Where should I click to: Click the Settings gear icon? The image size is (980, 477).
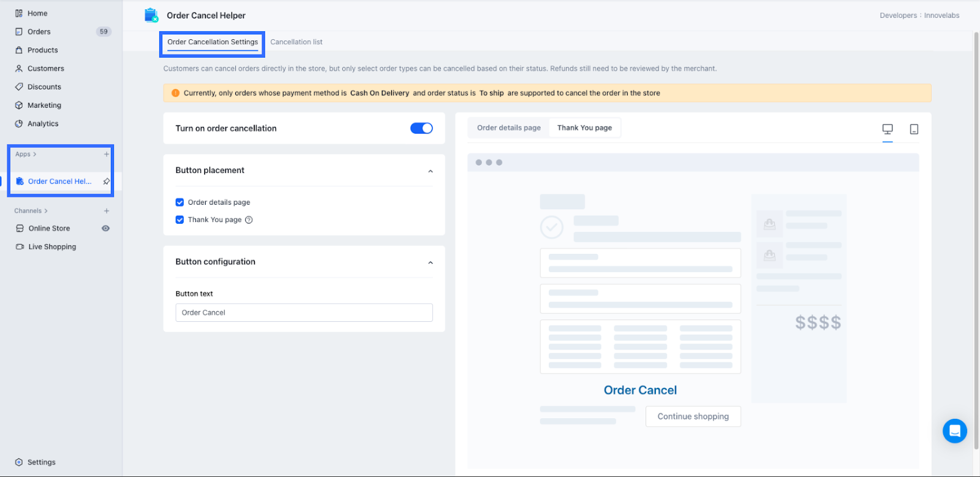tap(19, 462)
